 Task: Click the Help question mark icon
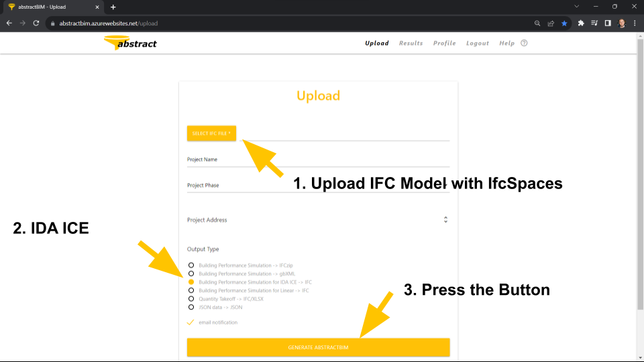pos(524,43)
